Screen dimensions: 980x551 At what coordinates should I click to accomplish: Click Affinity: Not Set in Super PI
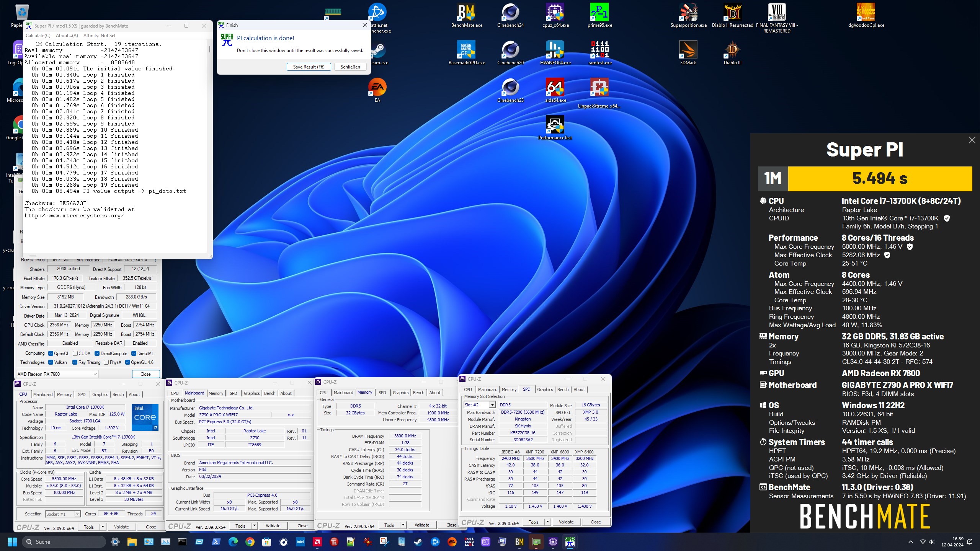coord(99,35)
